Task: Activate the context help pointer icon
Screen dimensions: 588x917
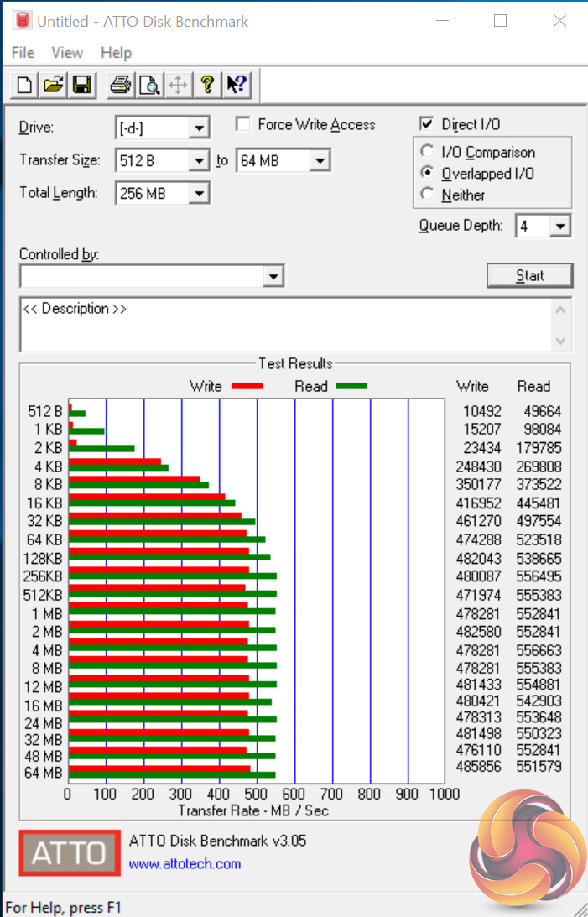Action: [237, 85]
